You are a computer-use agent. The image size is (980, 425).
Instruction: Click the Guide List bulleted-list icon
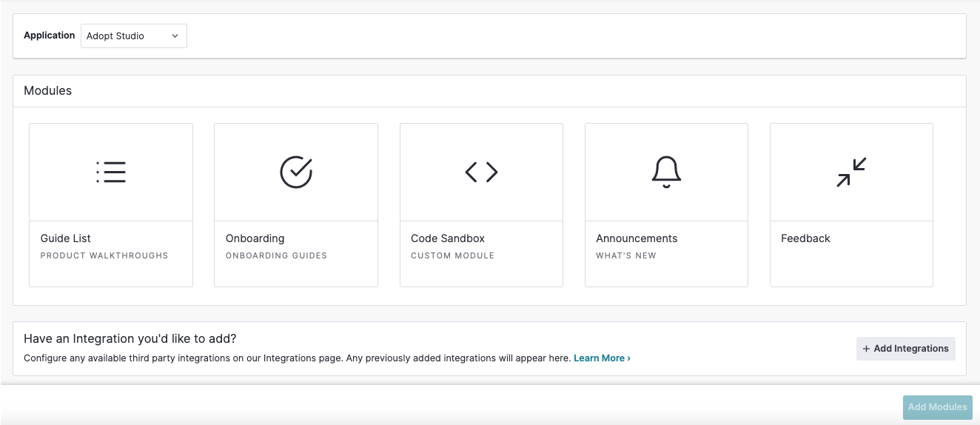(111, 172)
